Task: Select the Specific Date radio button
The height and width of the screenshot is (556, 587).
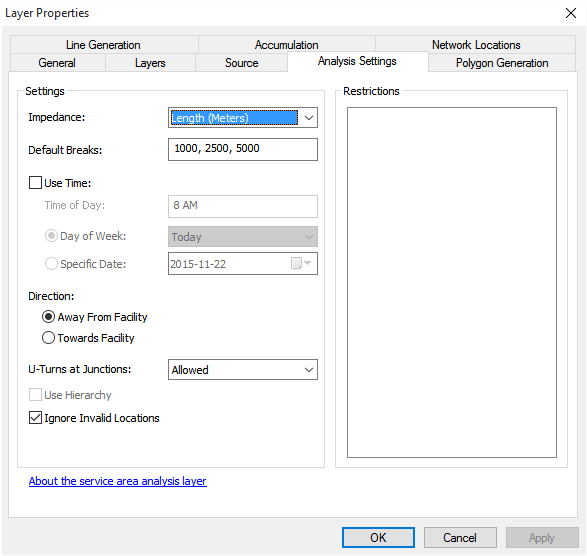Action: pos(51,264)
